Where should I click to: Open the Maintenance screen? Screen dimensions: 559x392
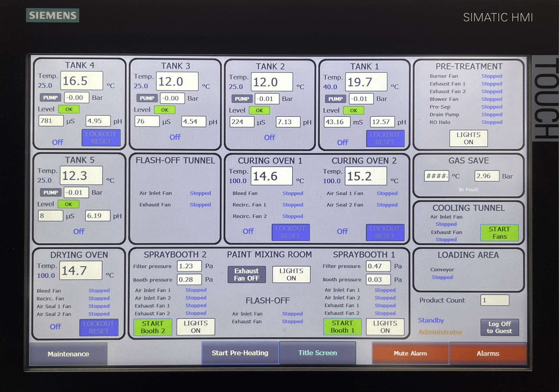68,354
